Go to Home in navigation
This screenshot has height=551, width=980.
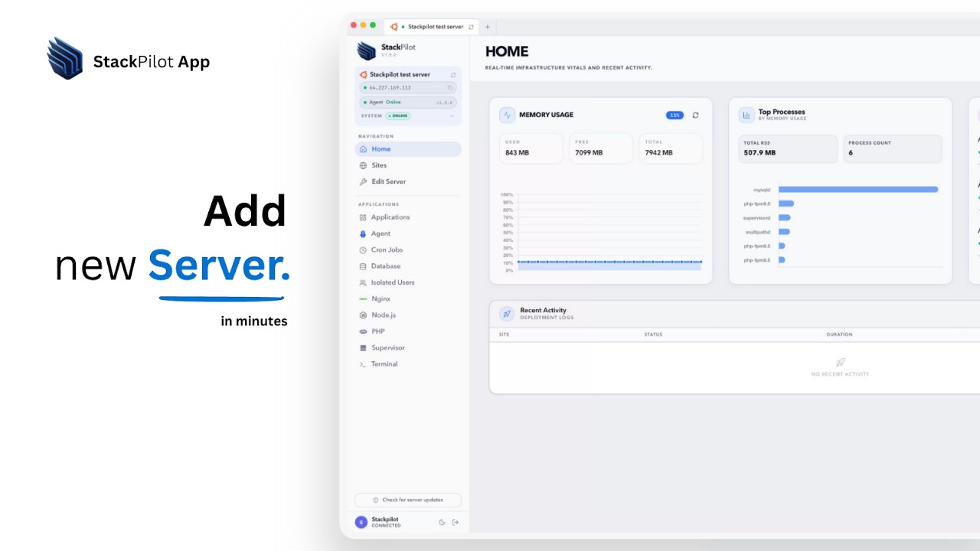408,149
